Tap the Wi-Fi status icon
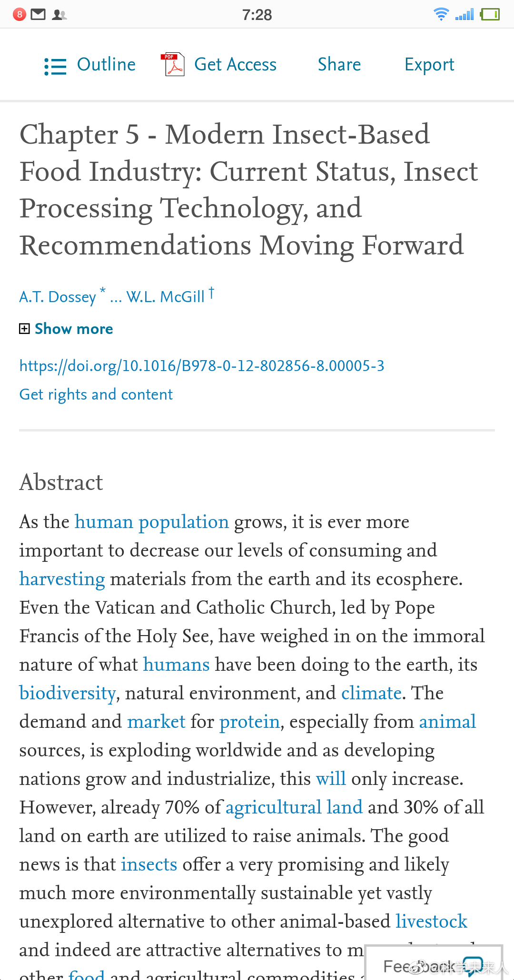This screenshot has width=514, height=980. 441,14
